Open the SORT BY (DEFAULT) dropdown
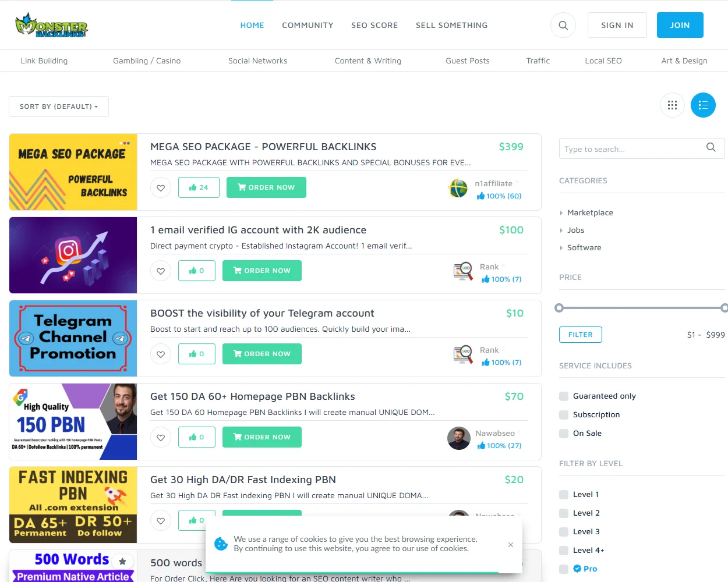This screenshot has height=582, width=728. coord(58,107)
